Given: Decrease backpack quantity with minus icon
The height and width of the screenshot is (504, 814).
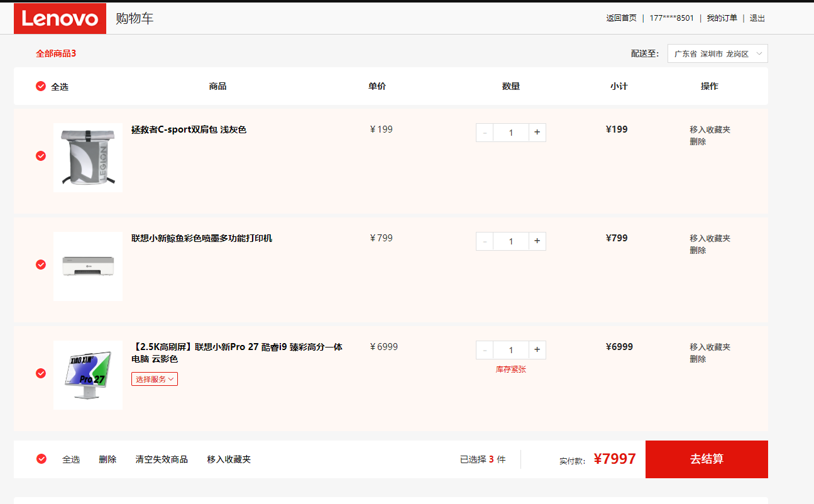Looking at the screenshot, I should [x=485, y=133].
